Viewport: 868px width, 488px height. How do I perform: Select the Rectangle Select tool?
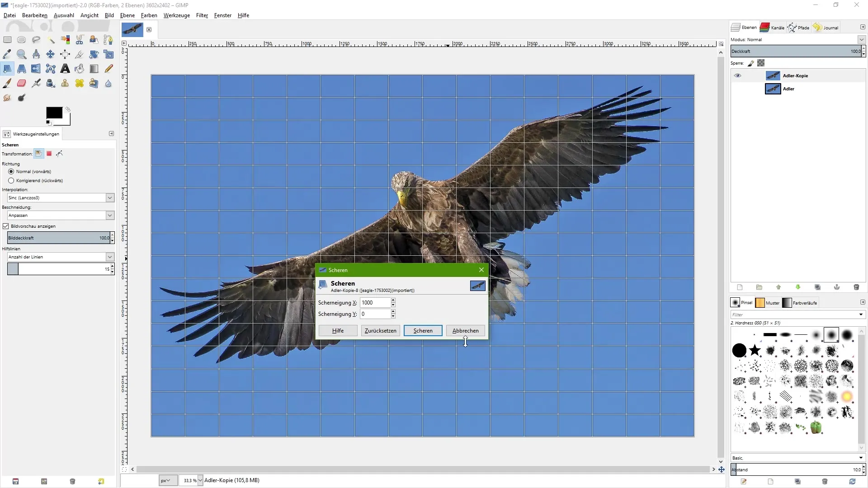pyautogui.click(x=7, y=40)
